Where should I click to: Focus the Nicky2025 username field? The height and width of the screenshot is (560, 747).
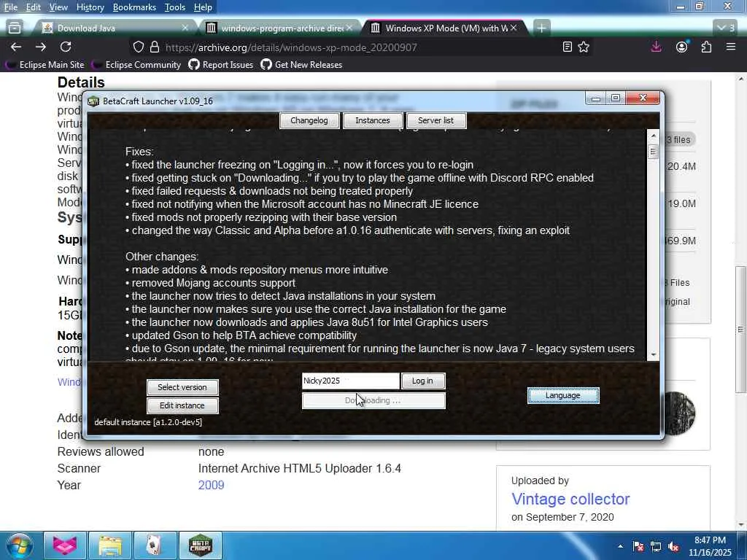pos(350,381)
